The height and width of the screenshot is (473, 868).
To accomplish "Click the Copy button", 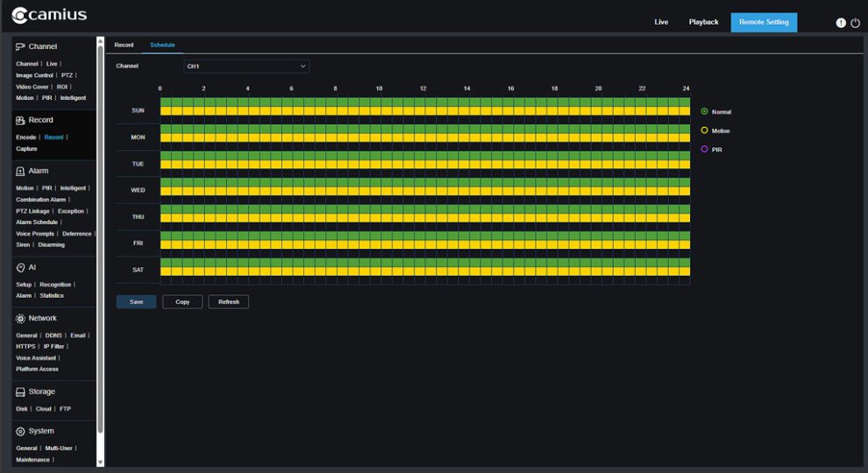I will 182,302.
